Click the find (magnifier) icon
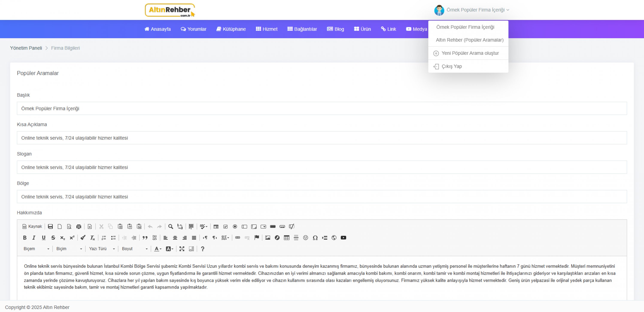The width and height of the screenshot is (644, 312). (170, 227)
